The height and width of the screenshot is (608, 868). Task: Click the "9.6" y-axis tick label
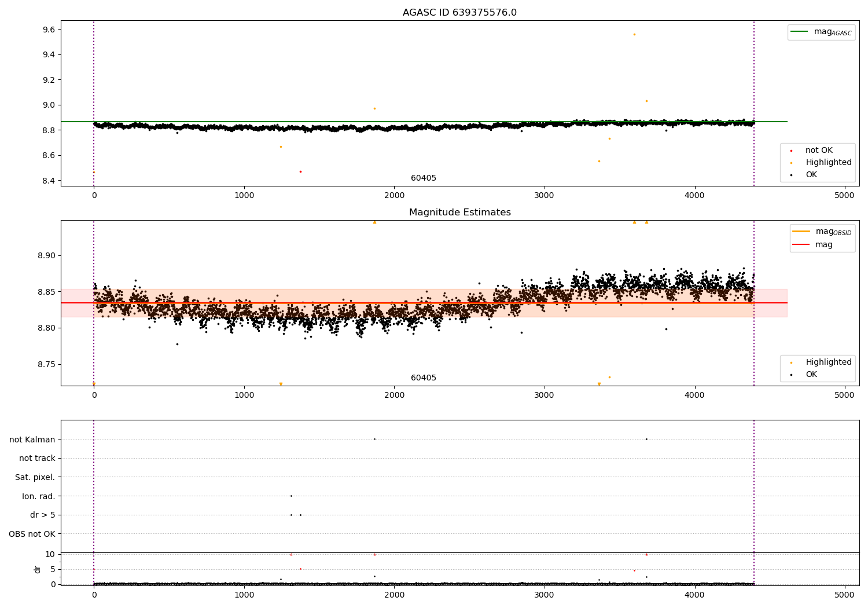pos(49,30)
